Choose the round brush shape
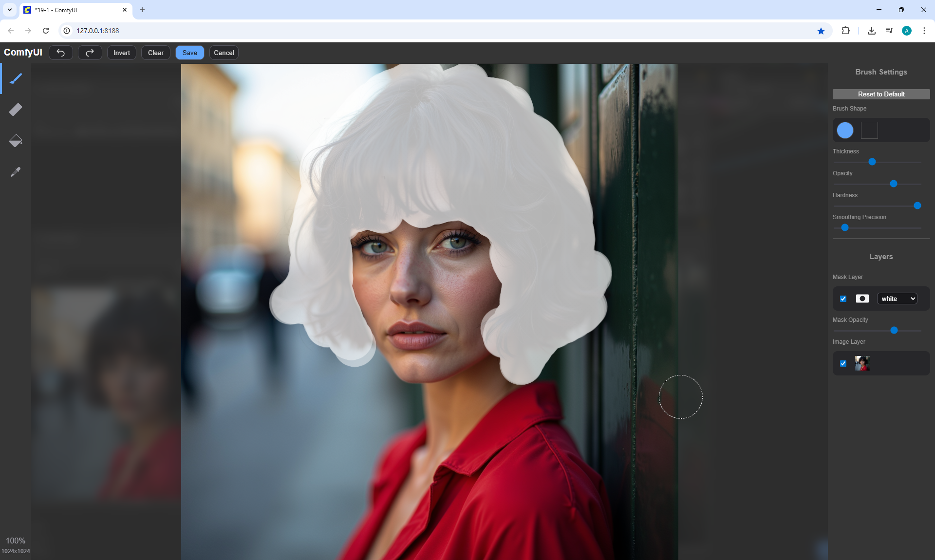Viewport: 935px width, 560px height. pyautogui.click(x=845, y=130)
